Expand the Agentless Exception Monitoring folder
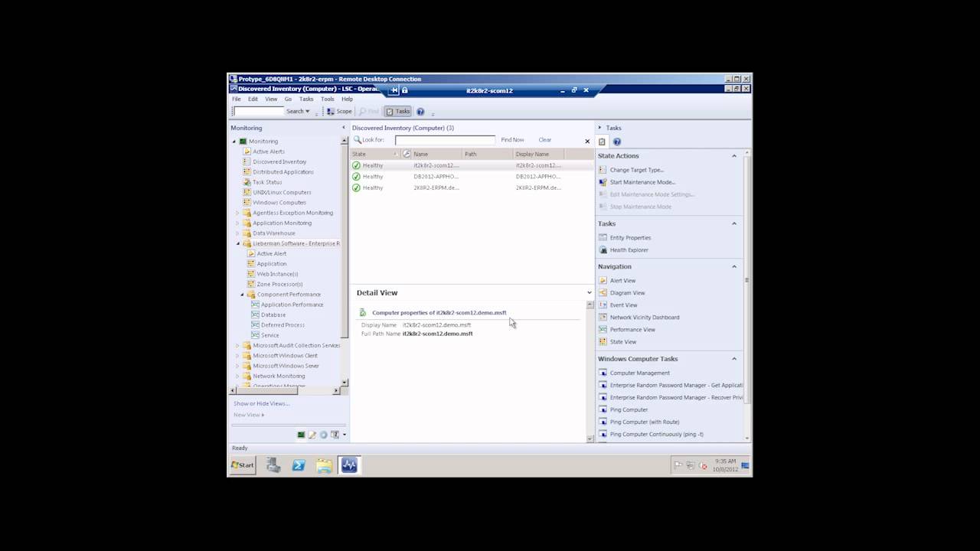Image resolution: width=980 pixels, height=551 pixels. click(238, 213)
